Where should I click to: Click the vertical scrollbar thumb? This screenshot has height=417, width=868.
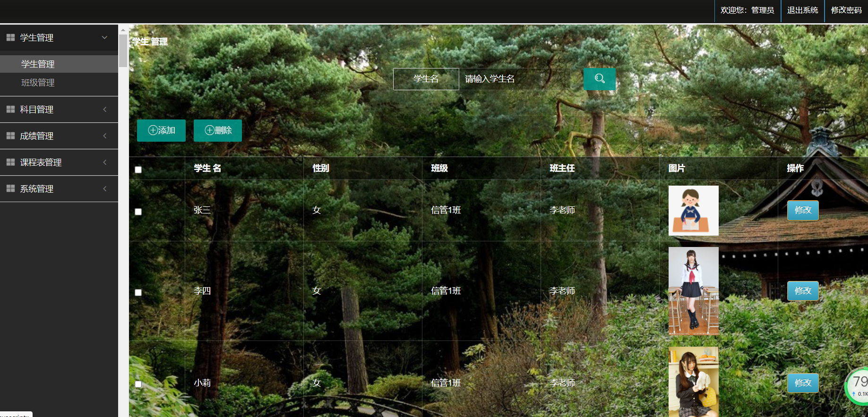pyautogui.click(x=123, y=51)
